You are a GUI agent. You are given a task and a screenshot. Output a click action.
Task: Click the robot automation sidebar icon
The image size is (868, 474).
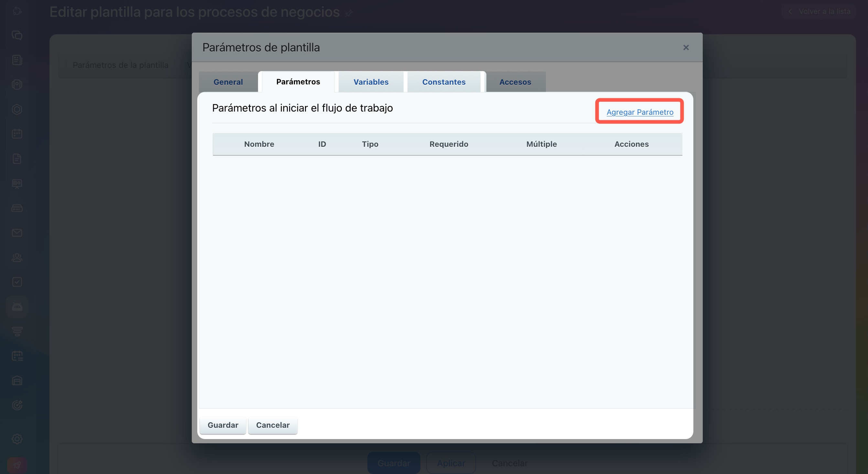(17, 307)
